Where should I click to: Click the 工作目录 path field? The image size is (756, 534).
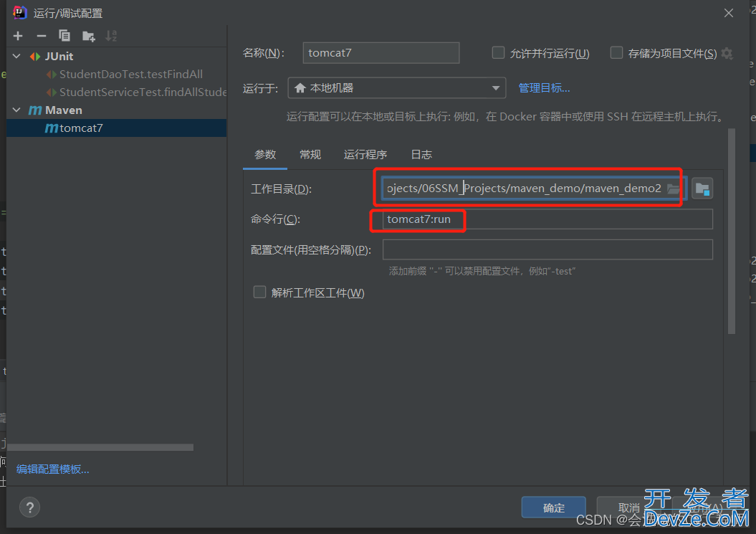click(x=534, y=189)
